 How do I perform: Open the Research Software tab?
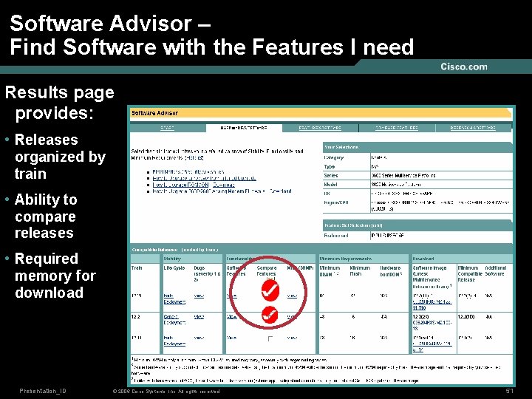473,128
